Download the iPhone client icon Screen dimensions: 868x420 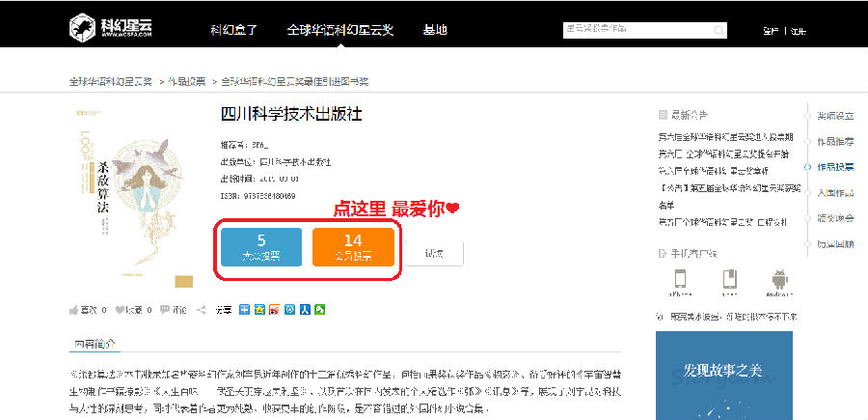coord(680,279)
